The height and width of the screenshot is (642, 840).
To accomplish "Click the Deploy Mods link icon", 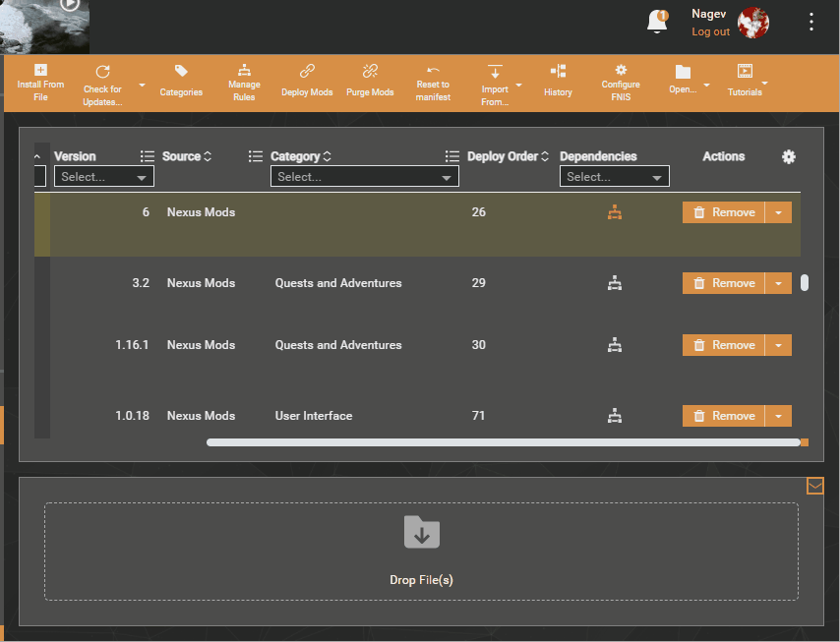I will (x=307, y=71).
